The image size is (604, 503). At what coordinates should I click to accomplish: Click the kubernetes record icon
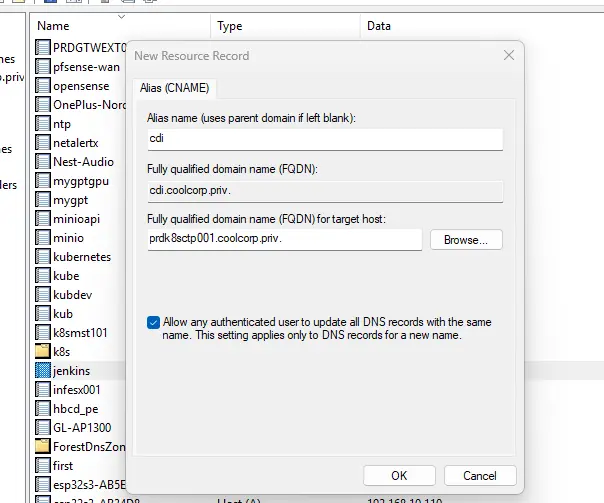(x=43, y=257)
